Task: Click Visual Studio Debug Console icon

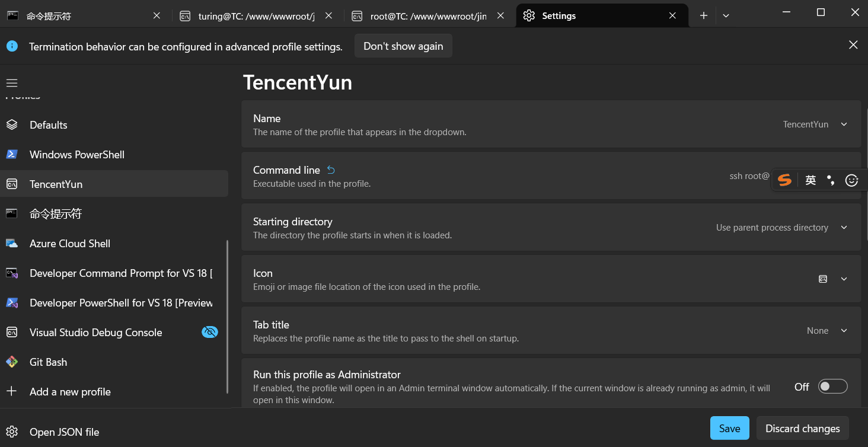Action: point(12,333)
